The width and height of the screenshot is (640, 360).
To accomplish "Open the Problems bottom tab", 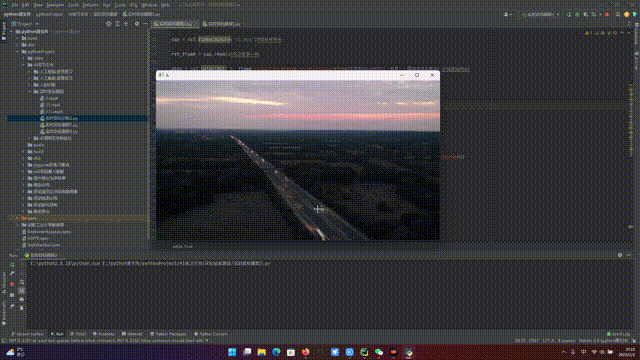I will point(104,334).
